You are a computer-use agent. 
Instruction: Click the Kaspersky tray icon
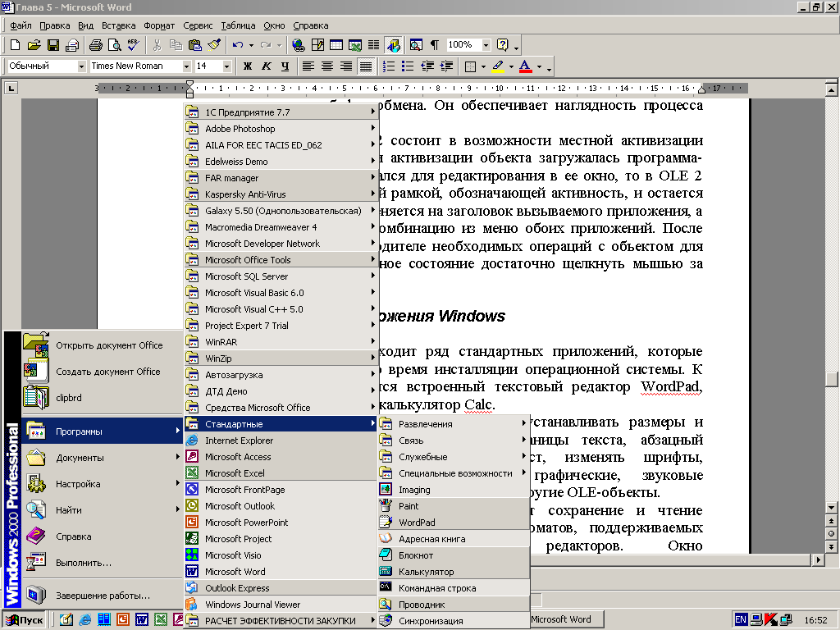click(770, 620)
